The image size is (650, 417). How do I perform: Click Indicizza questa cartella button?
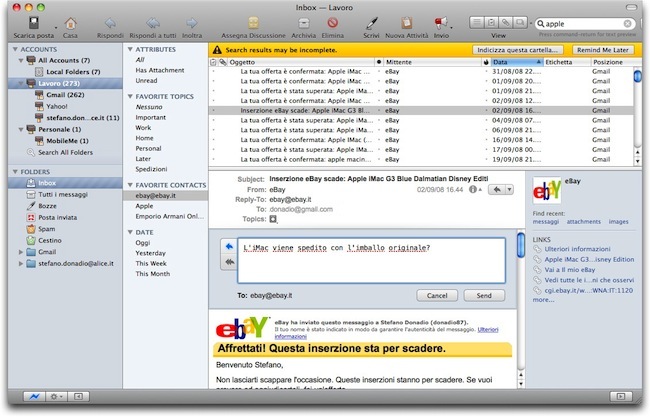pos(517,50)
